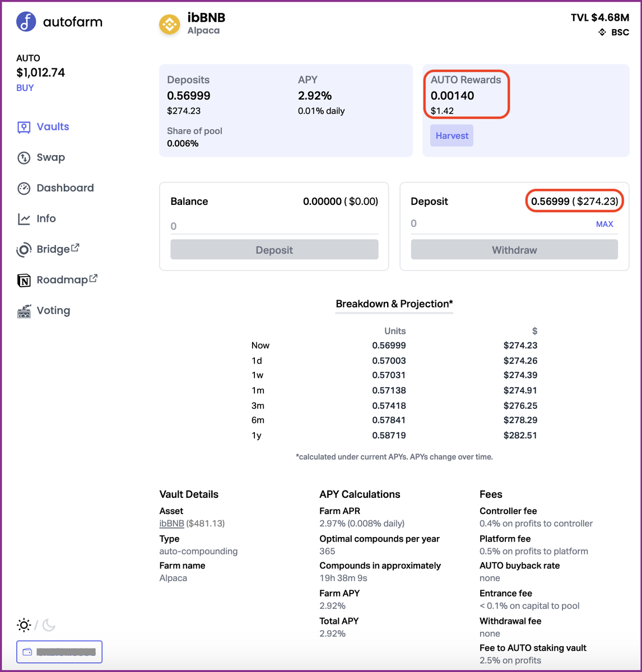Click the AUTO price $1,012.74
This screenshot has height=672, width=642.
point(41,73)
